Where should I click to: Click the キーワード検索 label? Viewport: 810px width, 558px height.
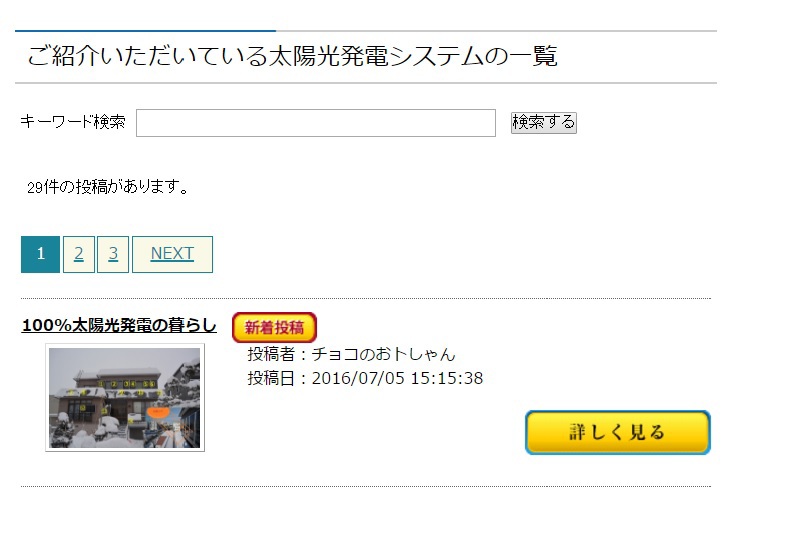[73, 122]
